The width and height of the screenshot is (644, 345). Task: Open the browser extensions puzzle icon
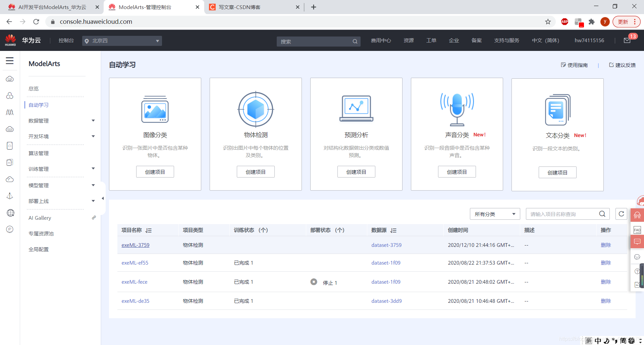point(592,22)
